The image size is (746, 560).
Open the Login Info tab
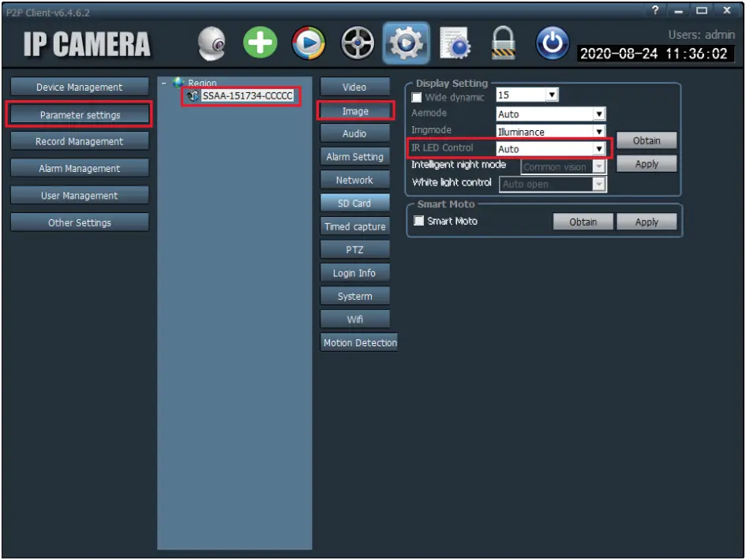pyautogui.click(x=355, y=273)
